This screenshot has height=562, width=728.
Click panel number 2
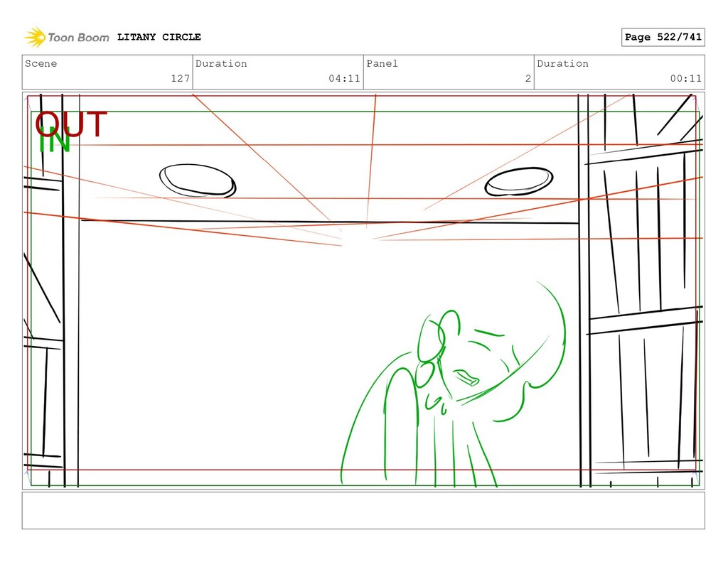(x=528, y=78)
